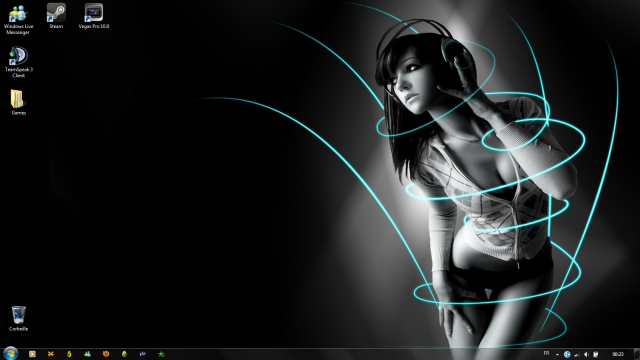
Task: Click the orange crossed-tools taskbar icon
Action: click(x=51, y=354)
